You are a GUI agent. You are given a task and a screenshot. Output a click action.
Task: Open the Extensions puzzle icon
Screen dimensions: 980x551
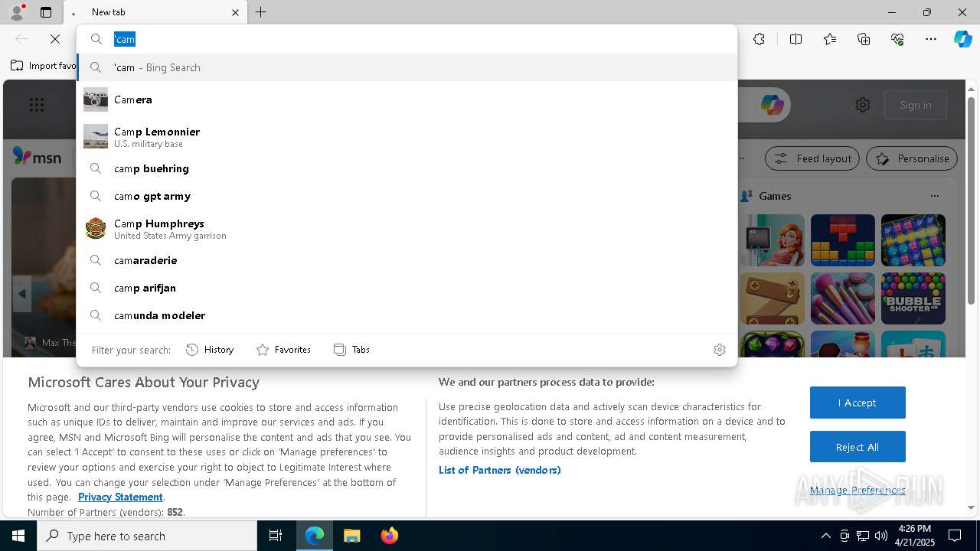point(759,39)
